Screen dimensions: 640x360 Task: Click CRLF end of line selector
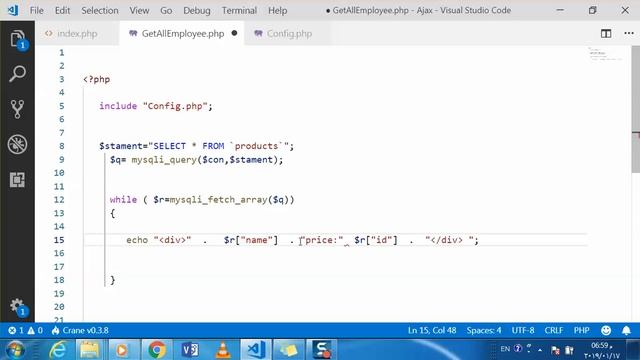[553, 330]
